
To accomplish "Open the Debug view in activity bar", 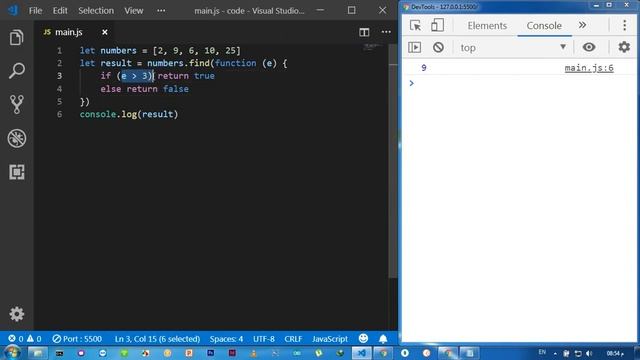I will (16, 138).
